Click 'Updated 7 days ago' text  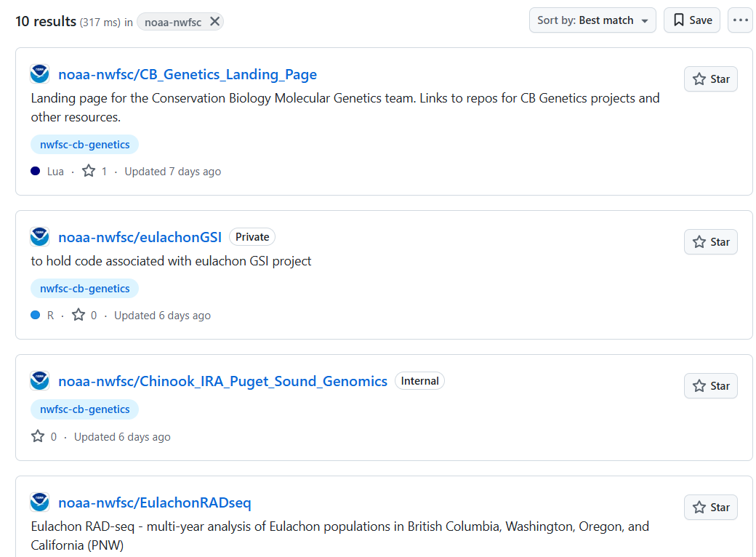pyautogui.click(x=172, y=172)
